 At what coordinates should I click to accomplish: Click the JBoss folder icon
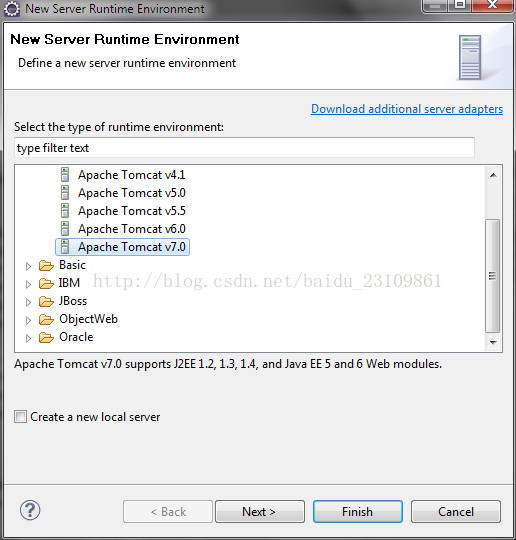46,301
